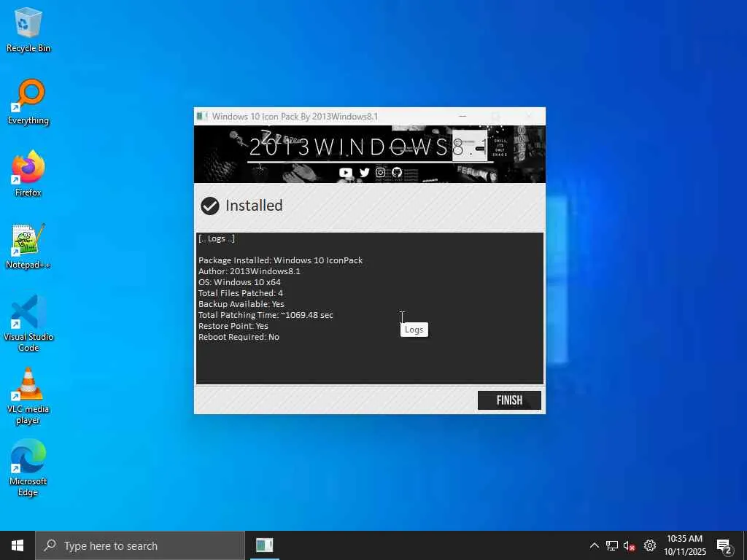Minimize the Icon Pack installer window
Image resolution: width=747 pixels, height=560 pixels.
[462, 116]
